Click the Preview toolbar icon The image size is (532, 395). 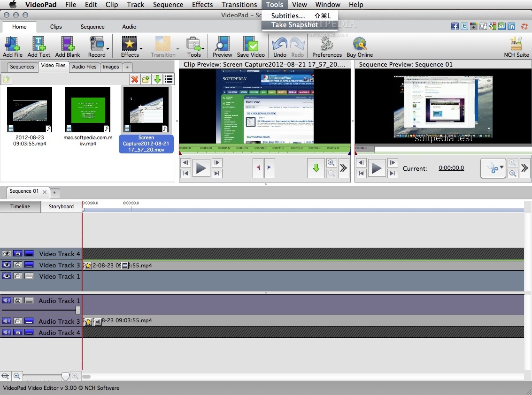click(x=222, y=46)
